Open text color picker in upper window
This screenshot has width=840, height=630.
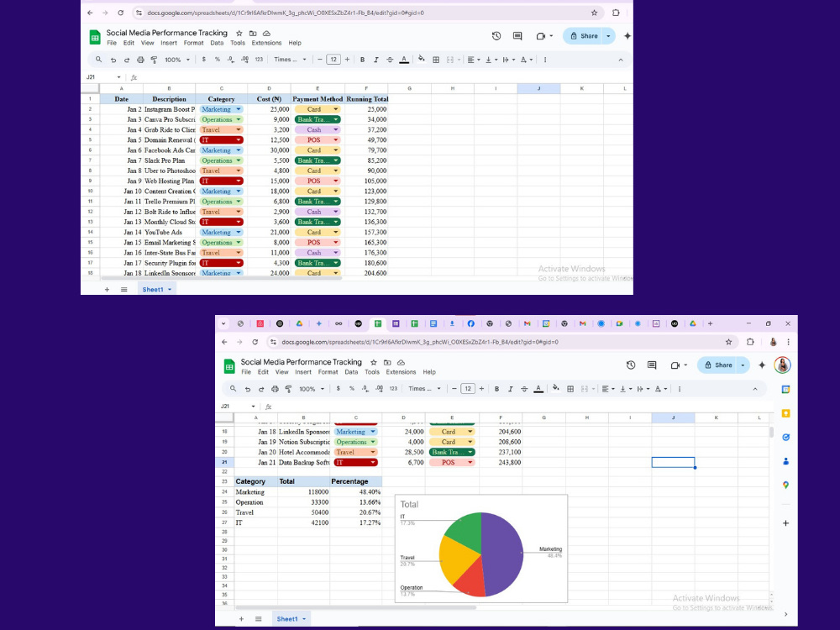[x=404, y=60]
